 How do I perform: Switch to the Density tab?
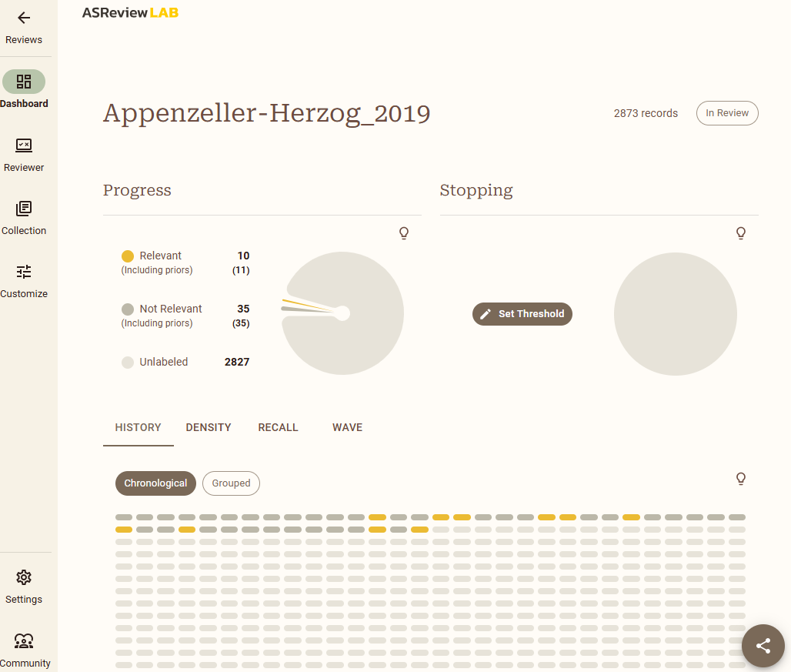click(209, 427)
